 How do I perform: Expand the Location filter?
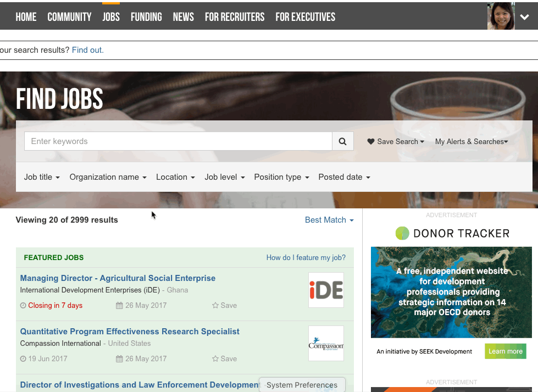tap(175, 177)
